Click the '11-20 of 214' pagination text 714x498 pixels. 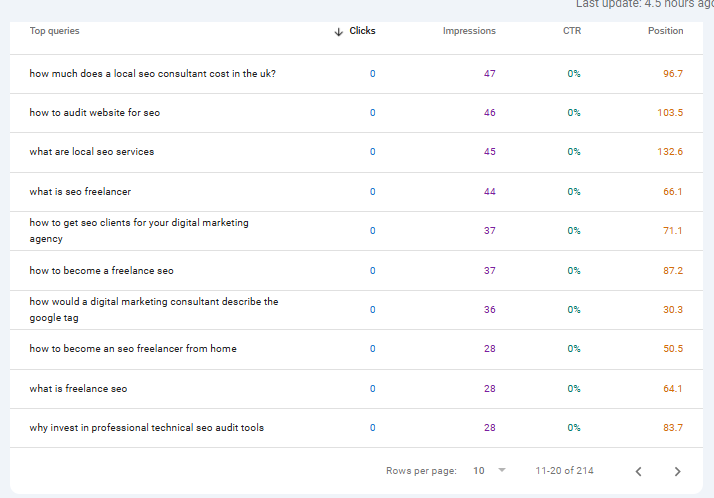point(564,471)
